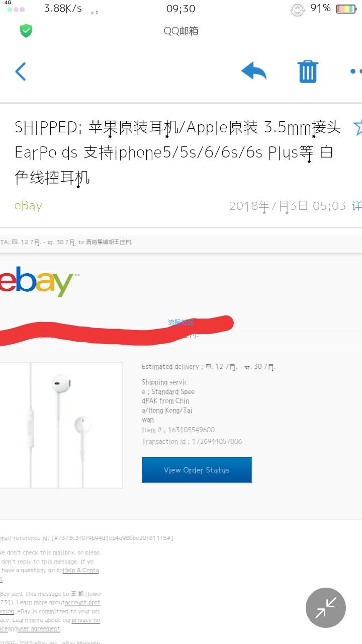Tap the battery icon in status bar
Image resolution: width=362 pixels, height=644 pixels.
[x=346, y=9]
